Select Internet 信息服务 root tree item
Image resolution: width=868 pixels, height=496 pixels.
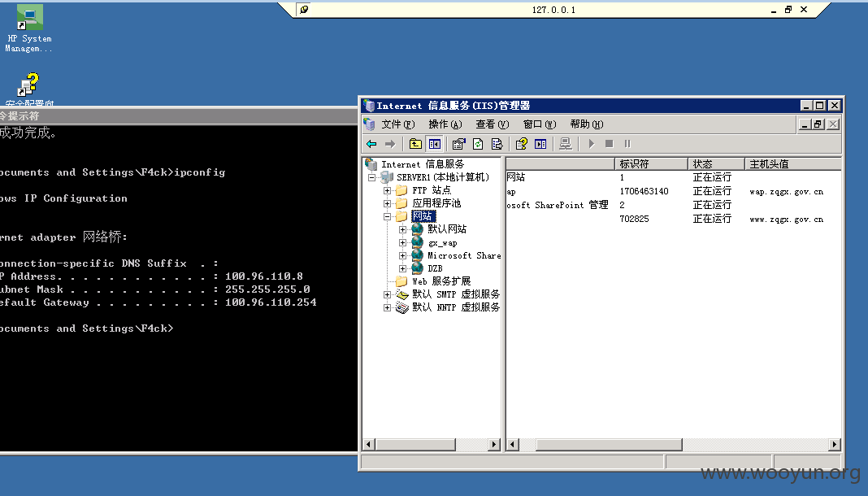423,164
